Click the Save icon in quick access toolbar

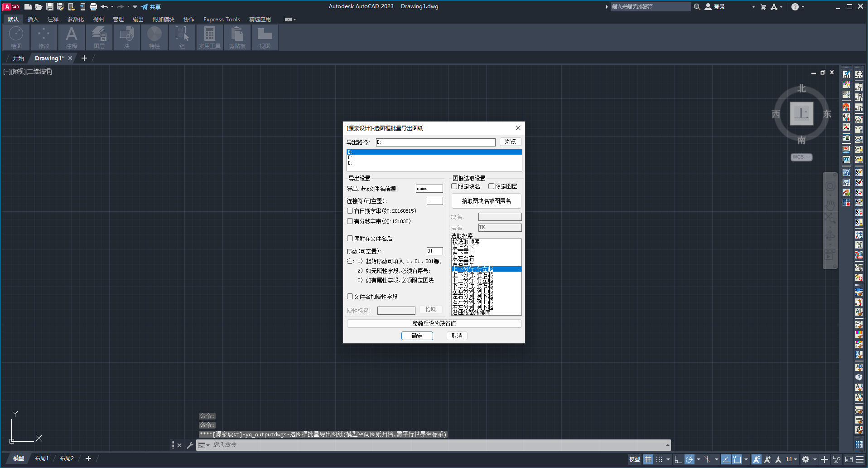point(50,7)
